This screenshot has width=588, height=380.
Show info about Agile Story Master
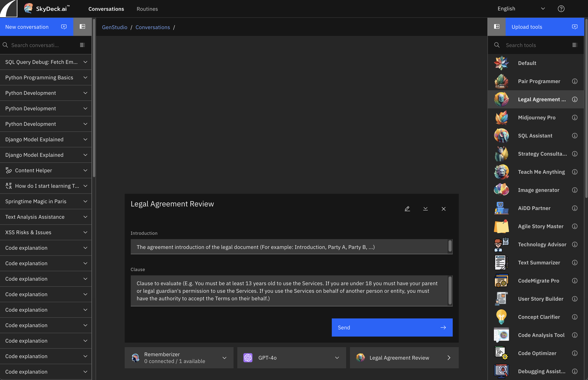click(575, 226)
